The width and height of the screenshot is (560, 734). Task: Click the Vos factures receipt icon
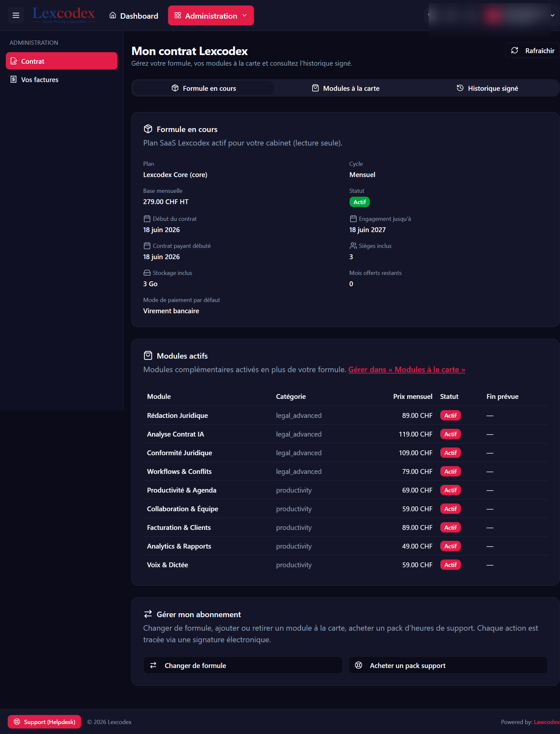click(x=14, y=79)
